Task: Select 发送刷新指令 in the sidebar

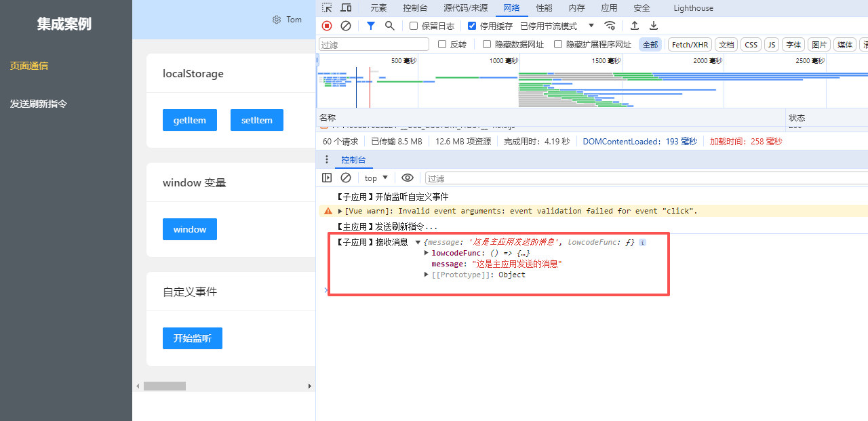Action: click(x=39, y=104)
